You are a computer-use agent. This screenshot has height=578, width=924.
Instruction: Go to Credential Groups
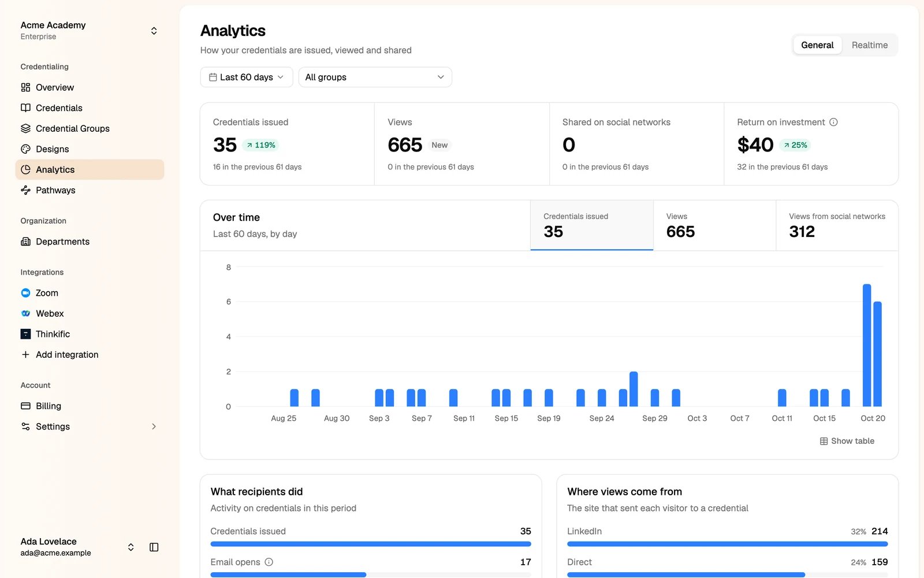coord(90,128)
